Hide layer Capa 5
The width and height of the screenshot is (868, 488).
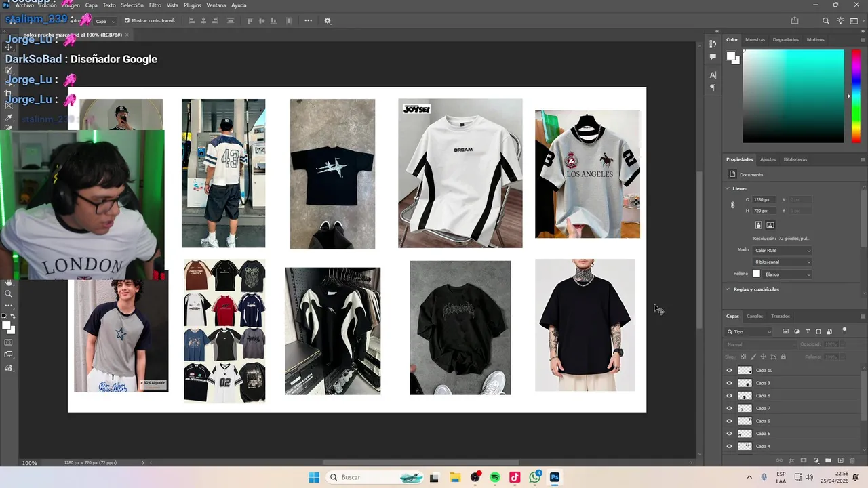tap(730, 433)
